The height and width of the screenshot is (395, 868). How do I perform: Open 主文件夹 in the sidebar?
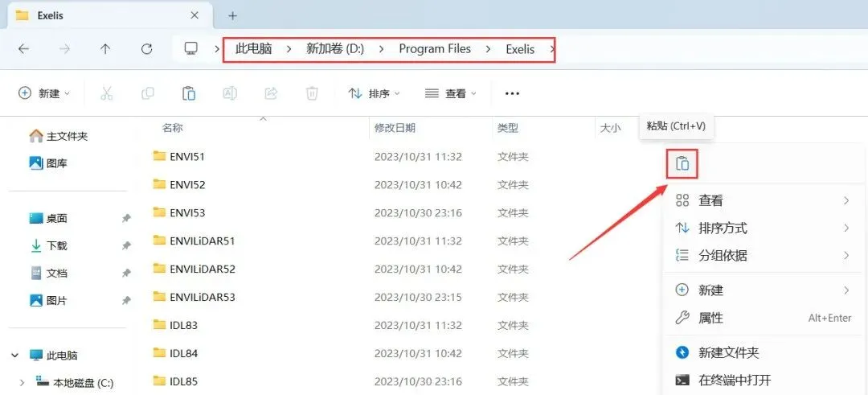click(x=58, y=136)
